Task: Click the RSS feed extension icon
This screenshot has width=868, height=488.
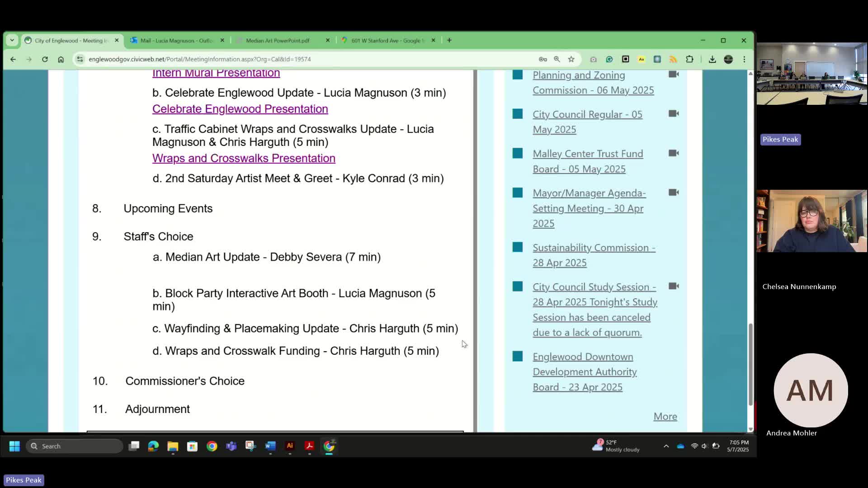Action: (x=673, y=59)
